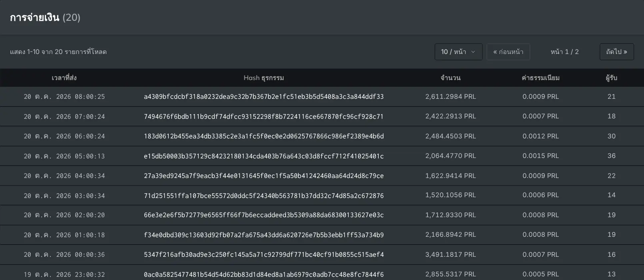Open transaction hash starting with 0ac0a582

coord(264,274)
